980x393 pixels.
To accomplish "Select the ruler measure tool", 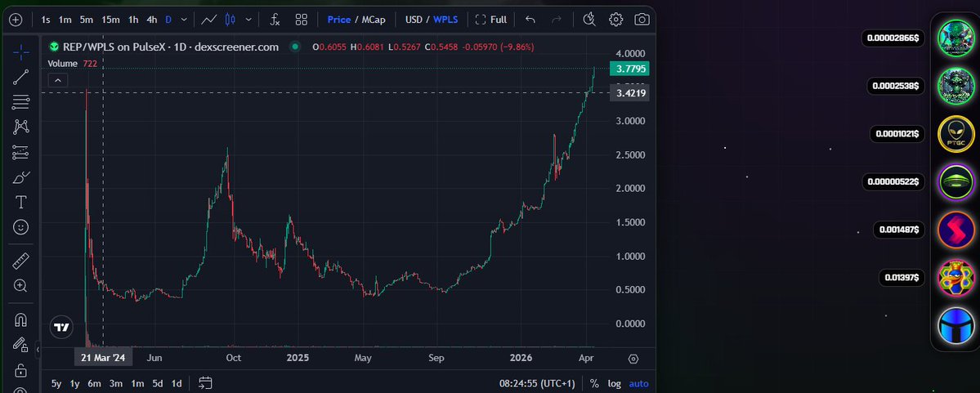I will 20,261.
